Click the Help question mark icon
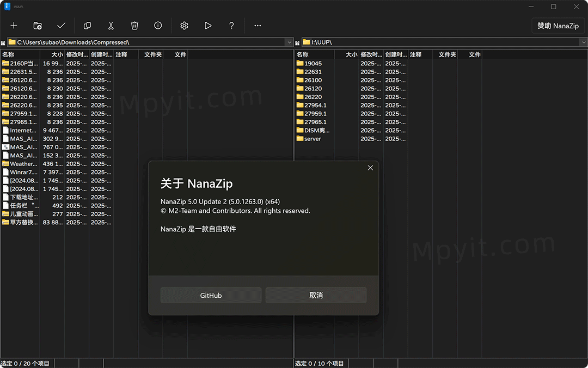Viewport: 588px width, 368px height. pyautogui.click(x=231, y=26)
